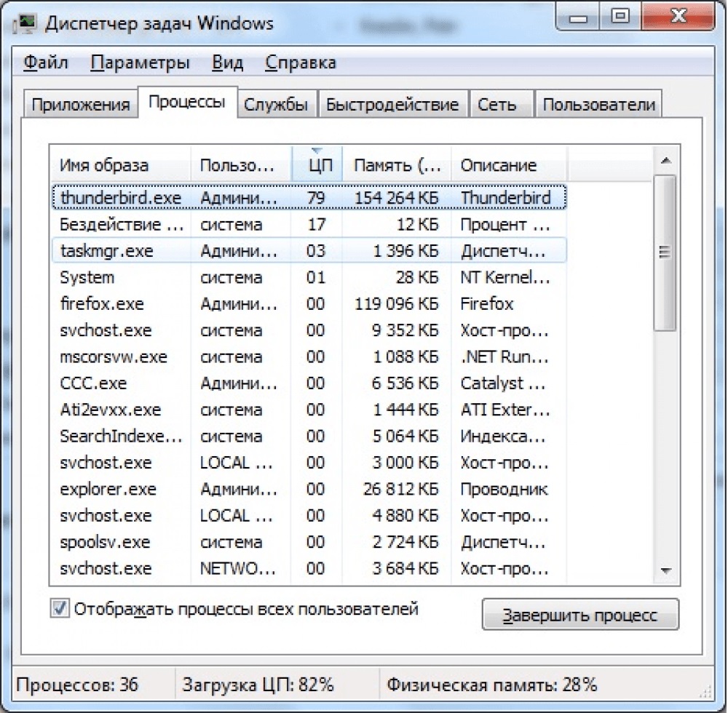Close the Диспетчер задач window
The height and width of the screenshot is (713, 728).
(678, 17)
